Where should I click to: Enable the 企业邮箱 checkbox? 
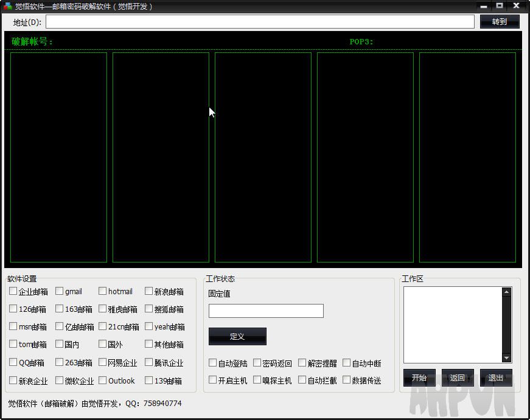point(13,291)
